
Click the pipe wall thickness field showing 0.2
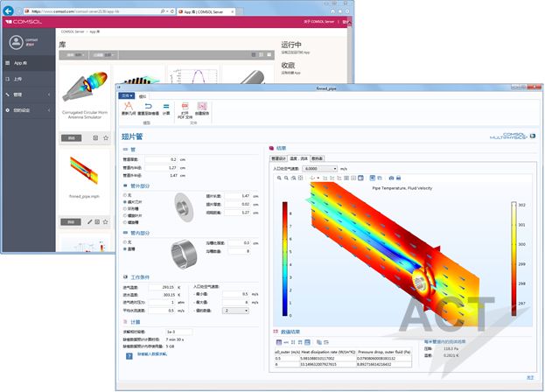pyautogui.click(x=161, y=159)
